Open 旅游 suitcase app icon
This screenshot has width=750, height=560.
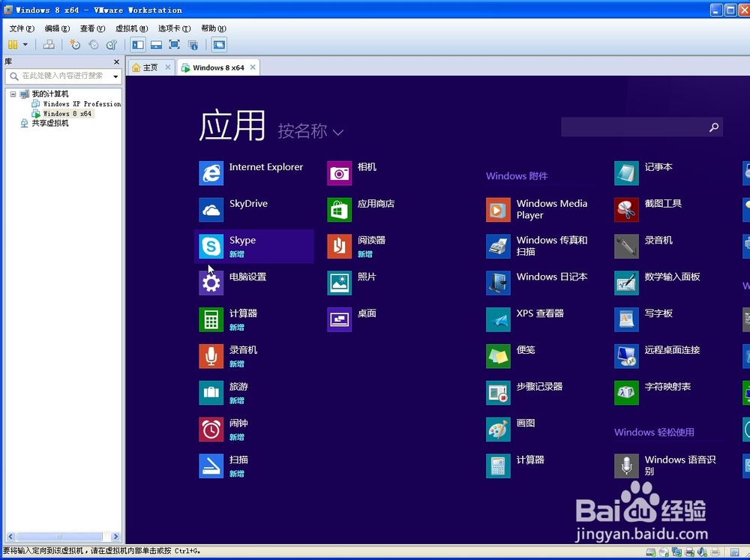pyautogui.click(x=211, y=393)
